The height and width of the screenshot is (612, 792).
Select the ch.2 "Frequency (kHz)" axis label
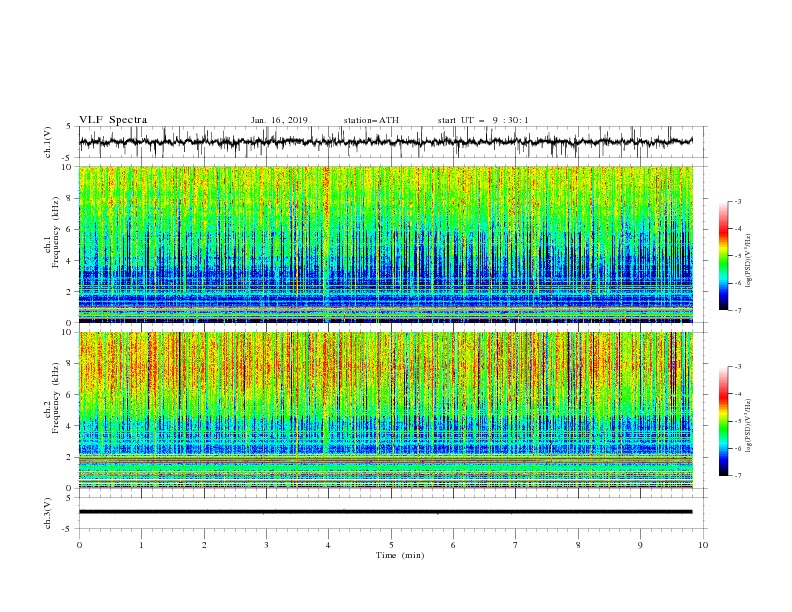tap(56, 397)
